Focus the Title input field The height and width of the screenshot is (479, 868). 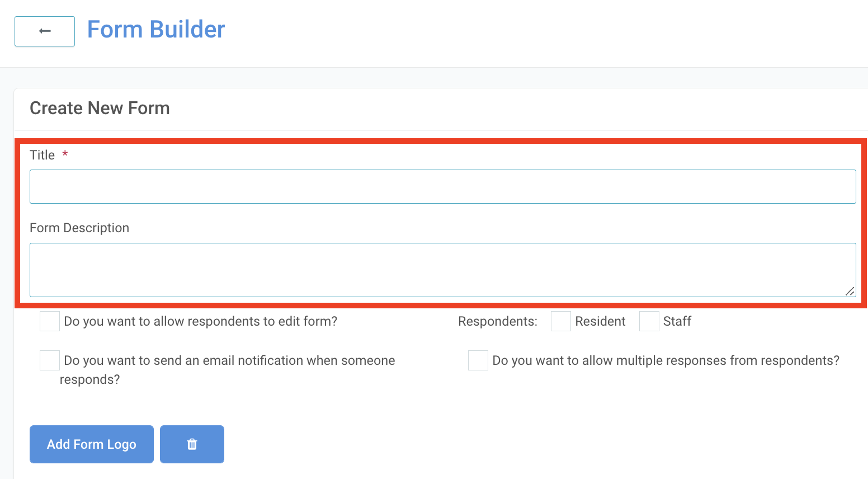point(442,186)
